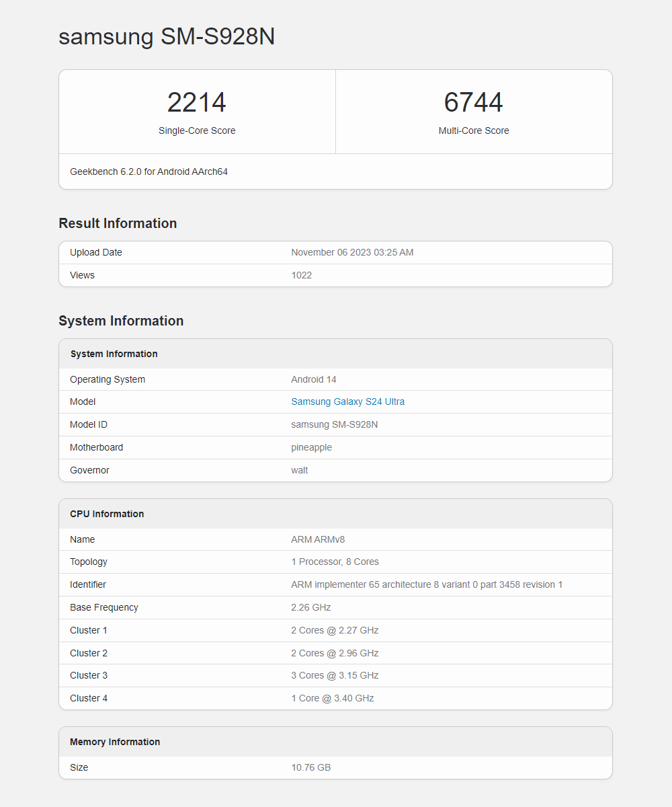Select the Android 14 value
This screenshot has width=672, height=807.
click(x=314, y=379)
